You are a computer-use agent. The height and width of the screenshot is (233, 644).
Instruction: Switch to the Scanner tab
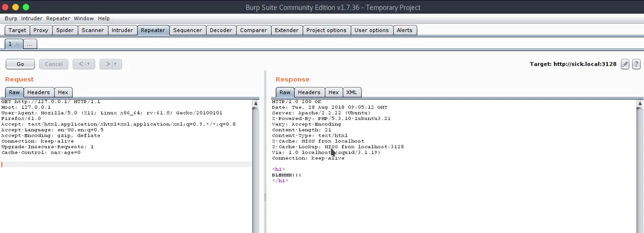point(93,30)
